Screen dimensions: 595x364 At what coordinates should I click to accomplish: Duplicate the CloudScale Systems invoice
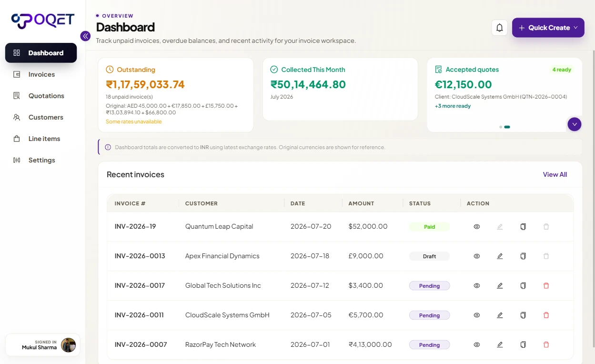pos(523,315)
